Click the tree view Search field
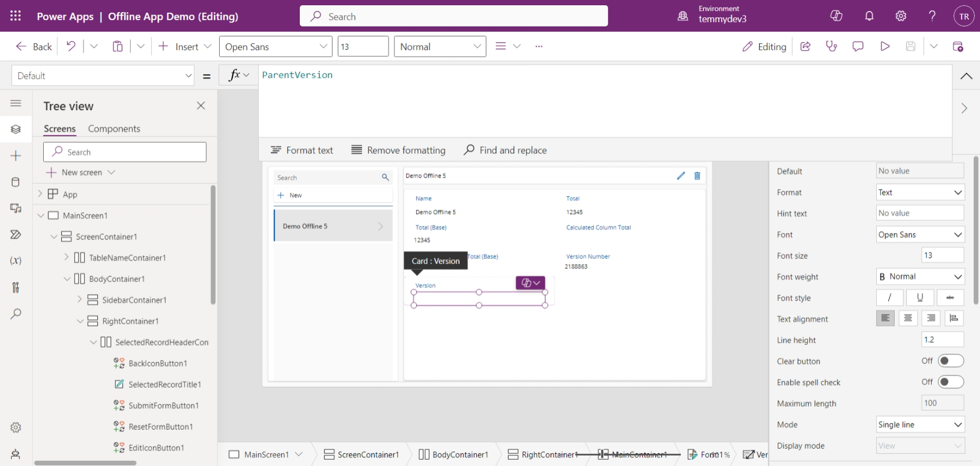Image resolution: width=980 pixels, height=466 pixels. pyautogui.click(x=125, y=152)
